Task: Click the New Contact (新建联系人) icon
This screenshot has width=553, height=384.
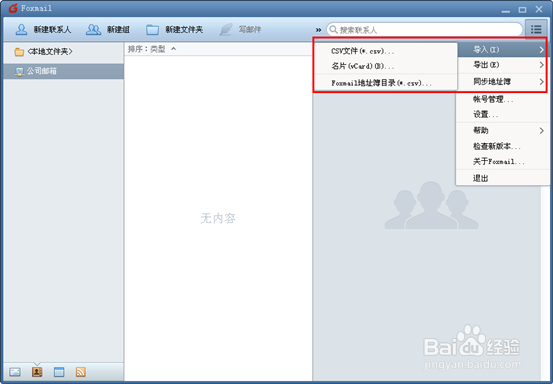Action: [21, 30]
